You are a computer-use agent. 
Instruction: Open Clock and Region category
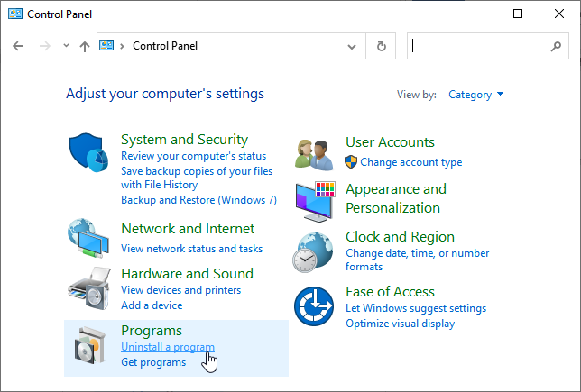coord(400,236)
